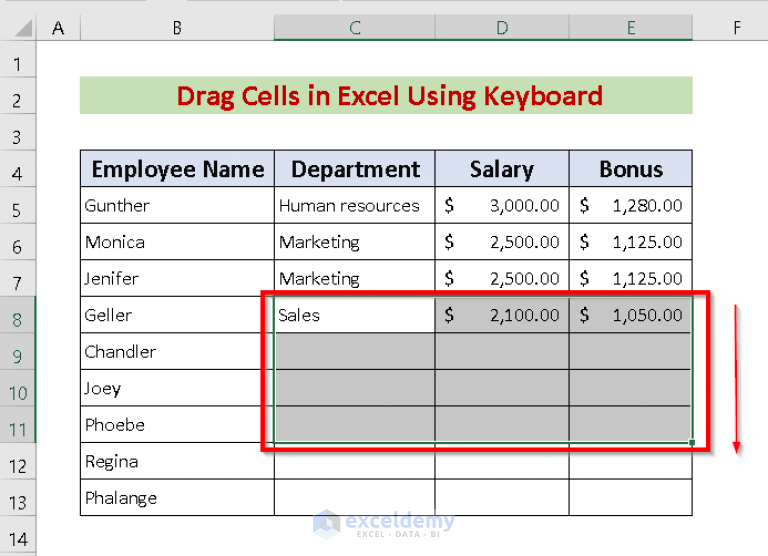Select column B header
The image size is (768, 556).
coord(177,27)
